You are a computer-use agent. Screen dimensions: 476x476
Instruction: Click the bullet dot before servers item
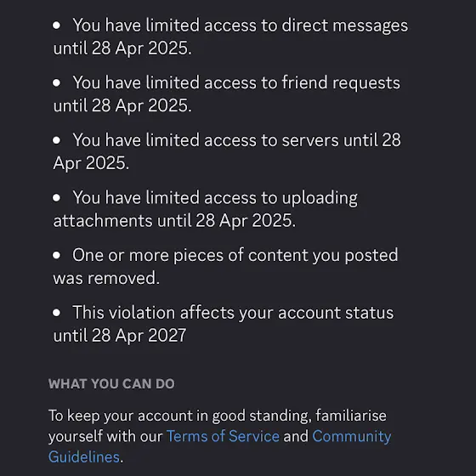click(56, 140)
